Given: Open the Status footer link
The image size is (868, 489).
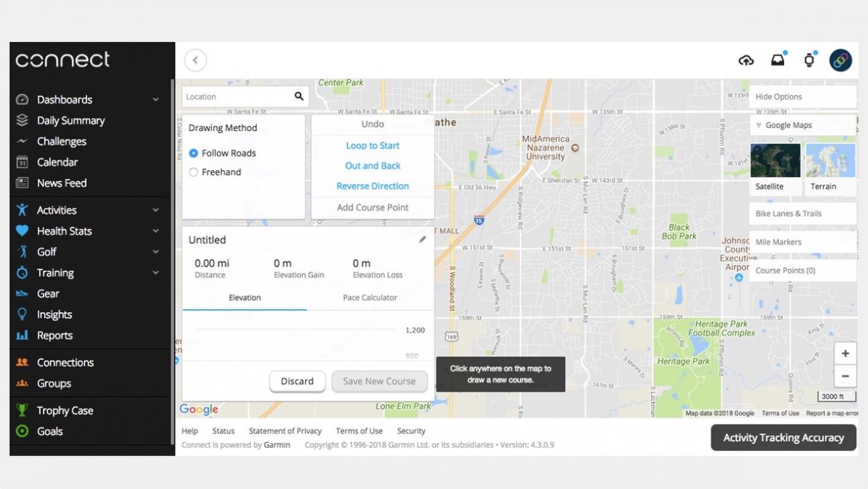Looking at the screenshot, I should pyautogui.click(x=223, y=431).
